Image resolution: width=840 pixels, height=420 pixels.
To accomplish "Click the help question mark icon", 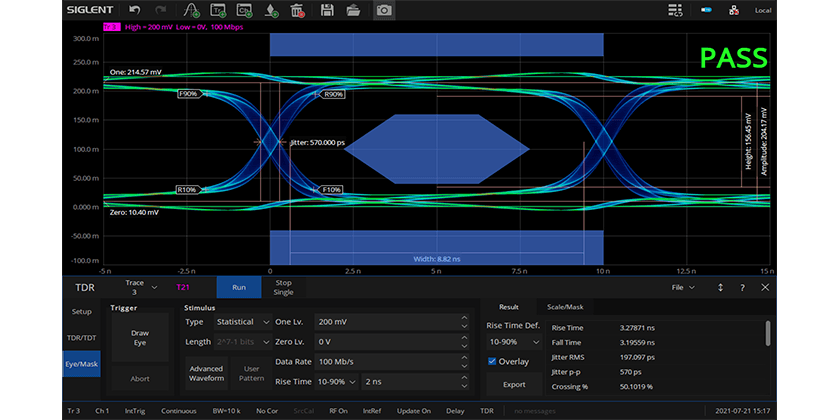I will 742,287.
